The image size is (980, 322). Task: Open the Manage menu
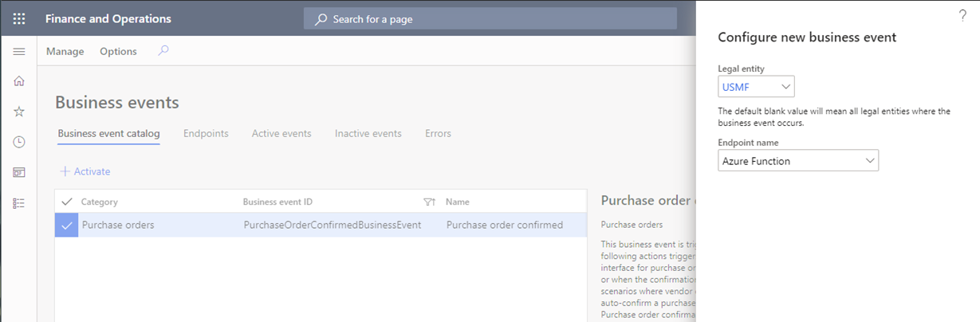pos(65,51)
